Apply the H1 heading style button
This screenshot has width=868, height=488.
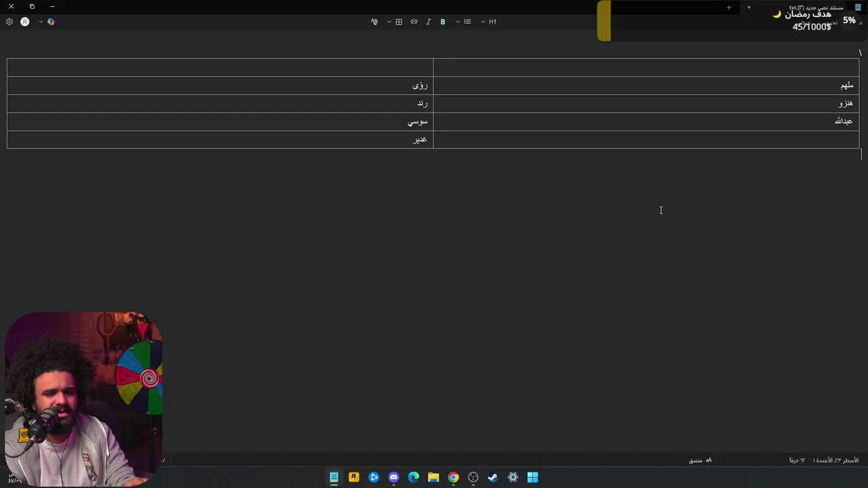pos(492,22)
